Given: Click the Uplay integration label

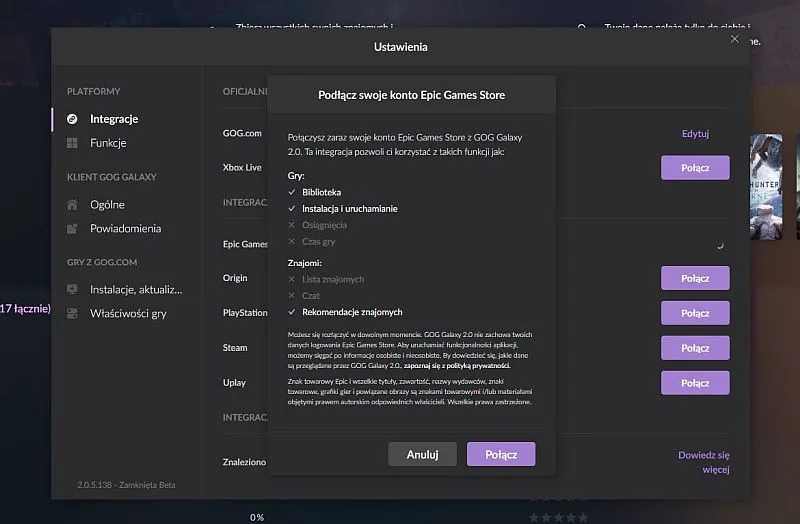Looking at the screenshot, I should pyautogui.click(x=234, y=383).
